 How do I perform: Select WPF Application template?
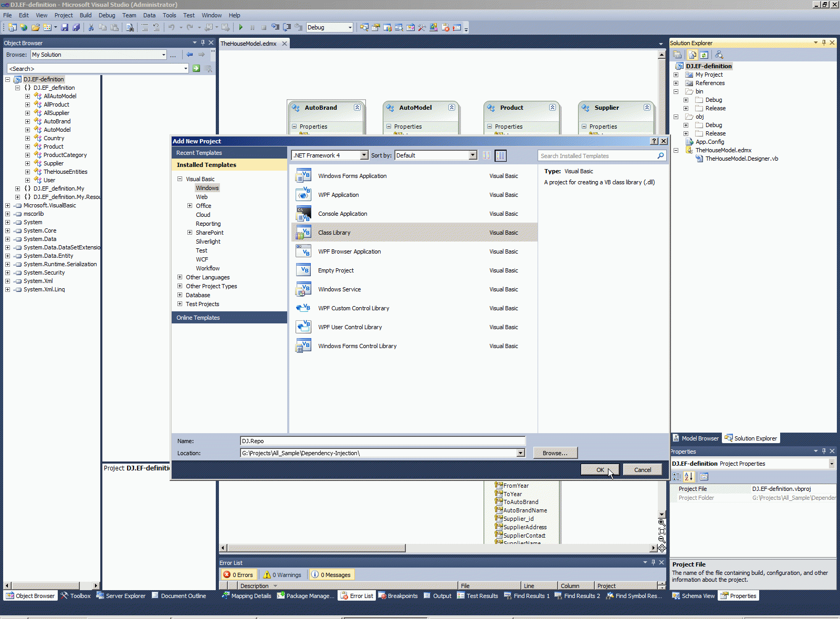415,195
